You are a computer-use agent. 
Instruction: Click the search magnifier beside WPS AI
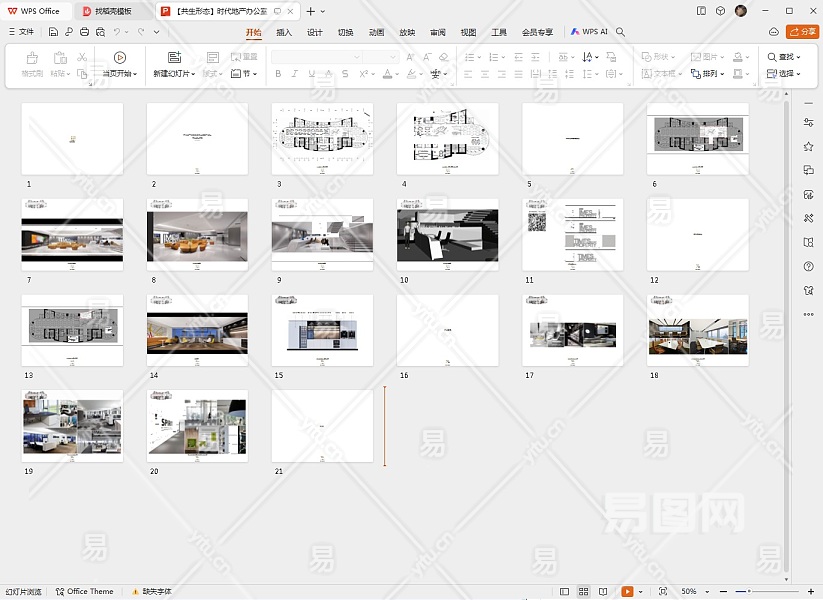[621, 32]
